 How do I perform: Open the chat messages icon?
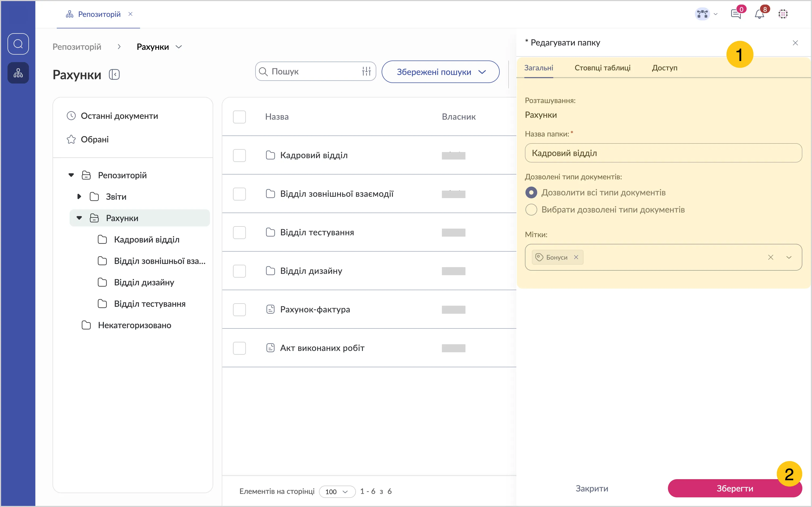[736, 14]
